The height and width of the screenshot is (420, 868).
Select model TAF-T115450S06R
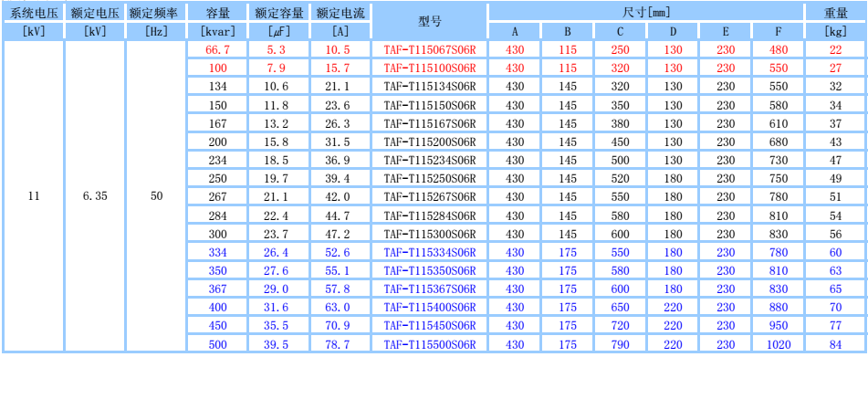430,326
